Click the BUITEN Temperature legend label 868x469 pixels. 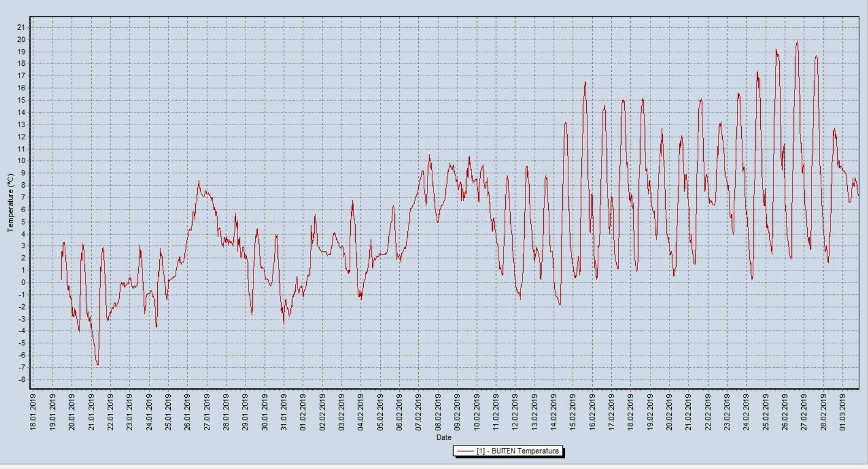coord(517,451)
